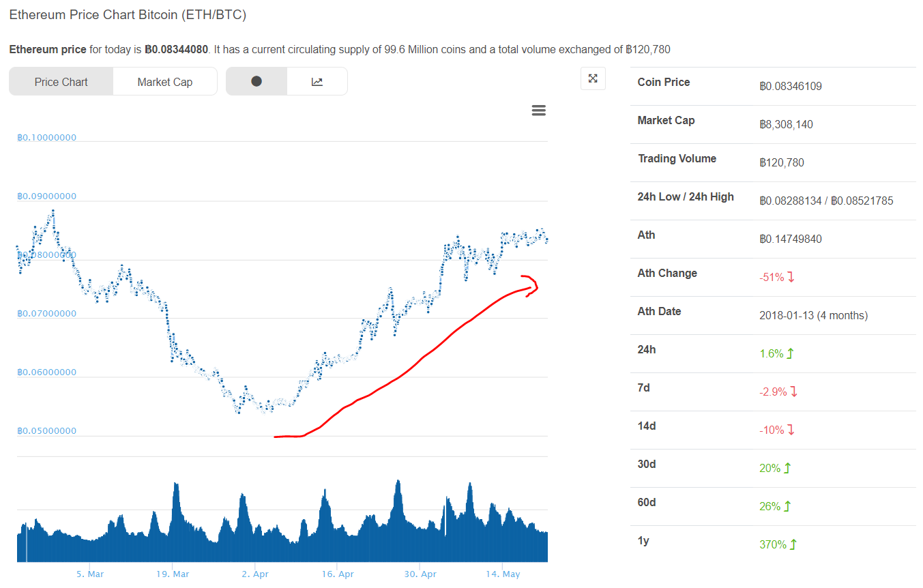Viewport: 923px width, 588px height.
Task: Click the ฿0.05000000 y-axis label
Action: pos(46,431)
